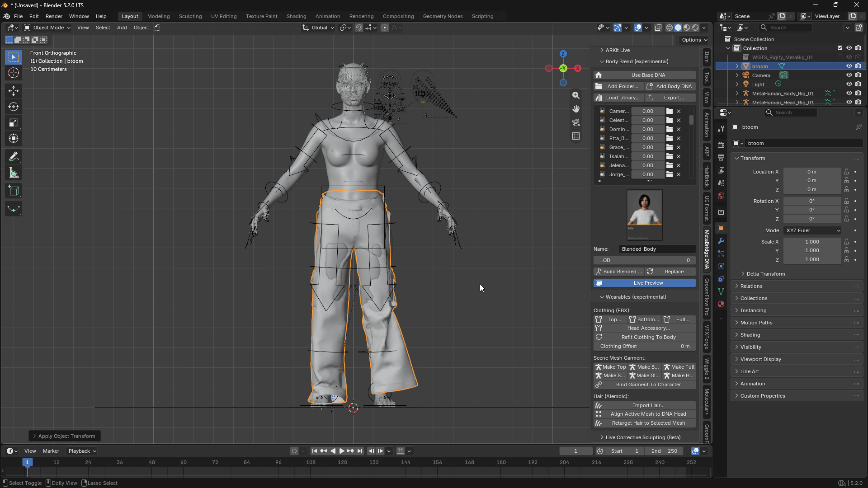Click the Clothing Offset slider
The width and height of the screenshot is (868, 488).
click(644, 346)
